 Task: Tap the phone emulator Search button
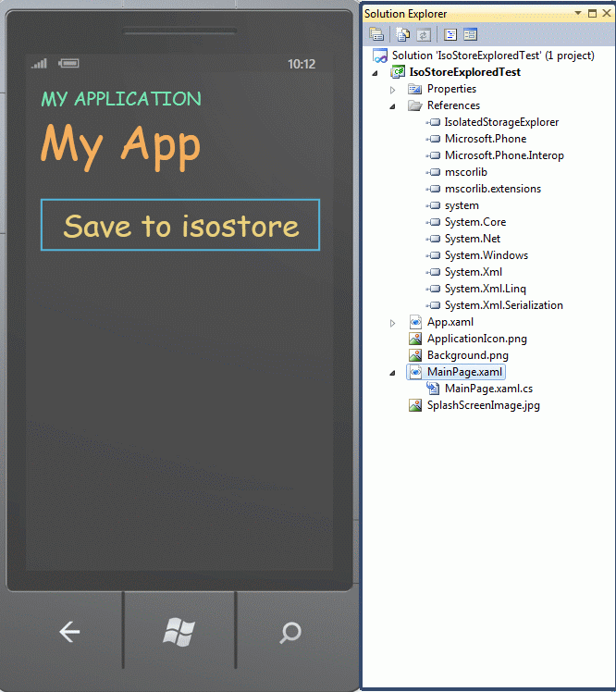[x=290, y=633]
